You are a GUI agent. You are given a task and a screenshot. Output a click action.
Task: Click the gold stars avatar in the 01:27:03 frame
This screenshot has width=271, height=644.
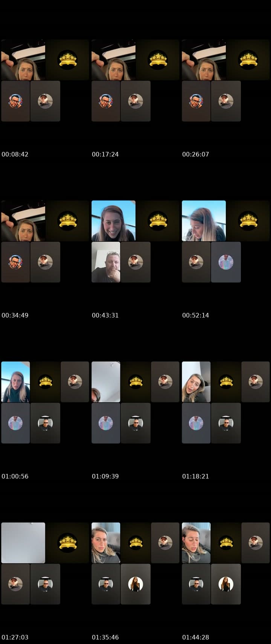pos(68,543)
